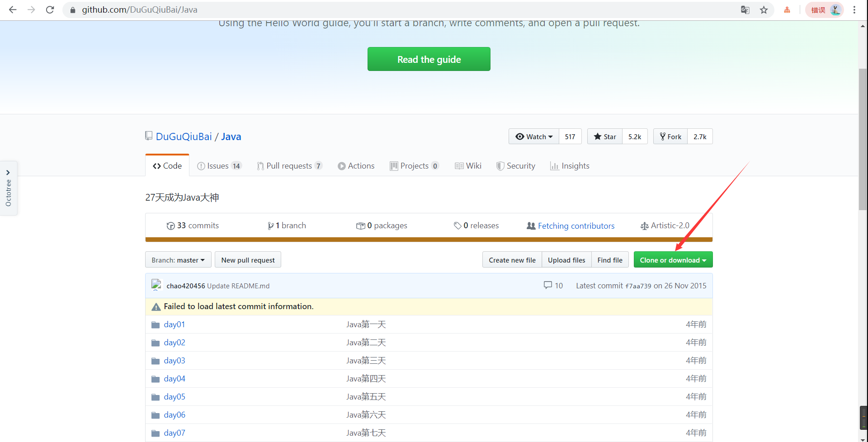Expand the Octotree sidebar arrow
This screenshot has width=868, height=442.
(8, 172)
